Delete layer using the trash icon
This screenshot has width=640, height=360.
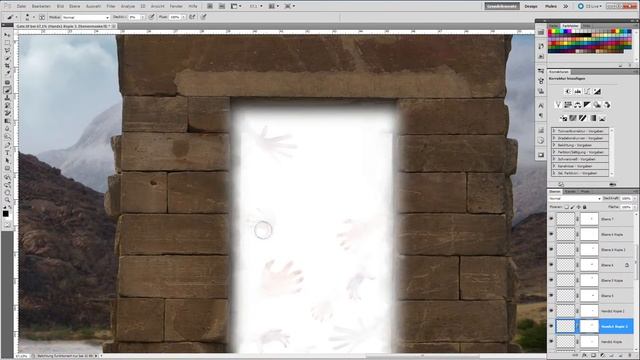[x=629, y=356]
